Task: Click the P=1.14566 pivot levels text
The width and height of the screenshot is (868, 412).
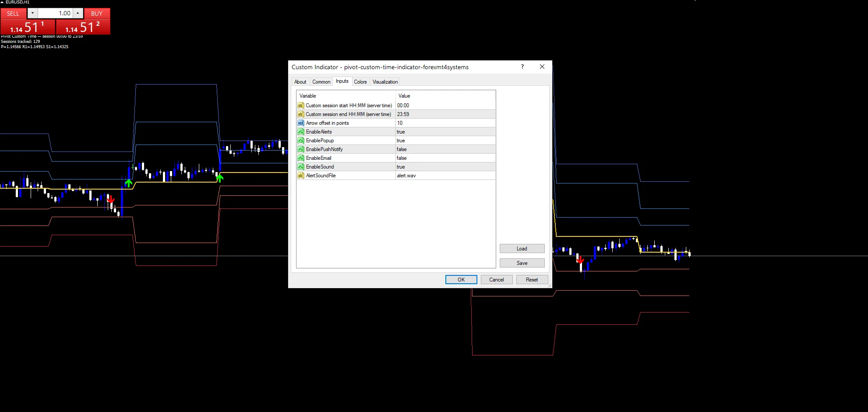Action: click(x=35, y=47)
